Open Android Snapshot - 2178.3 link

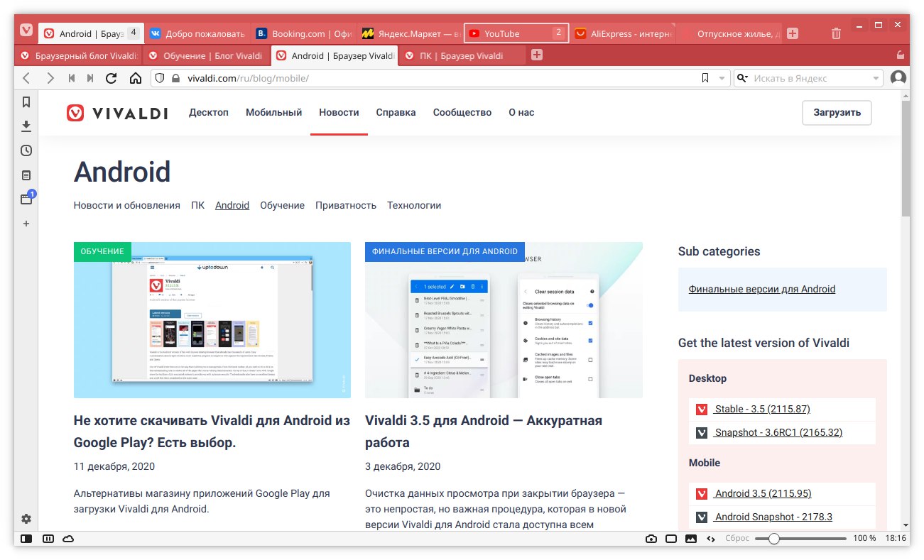(x=773, y=517)
